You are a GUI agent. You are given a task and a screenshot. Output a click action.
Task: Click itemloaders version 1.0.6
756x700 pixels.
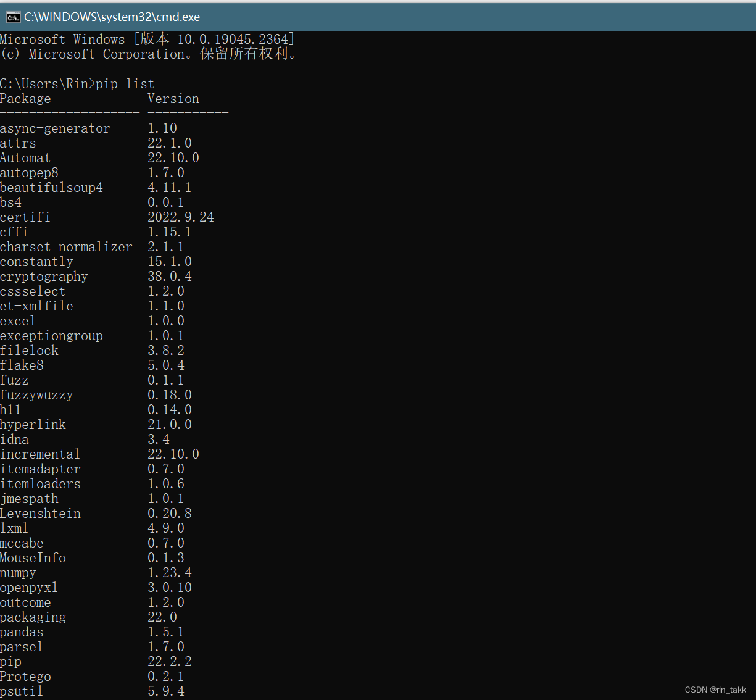(166, 484)
